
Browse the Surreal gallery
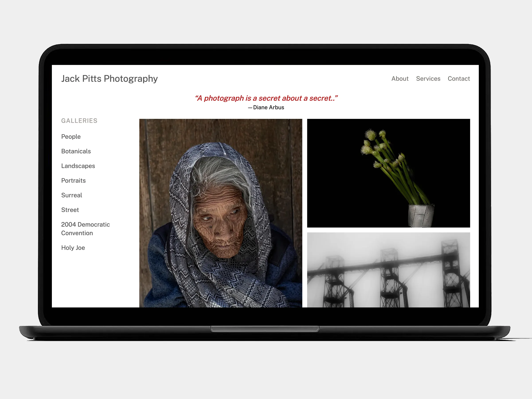pos(71,195)
